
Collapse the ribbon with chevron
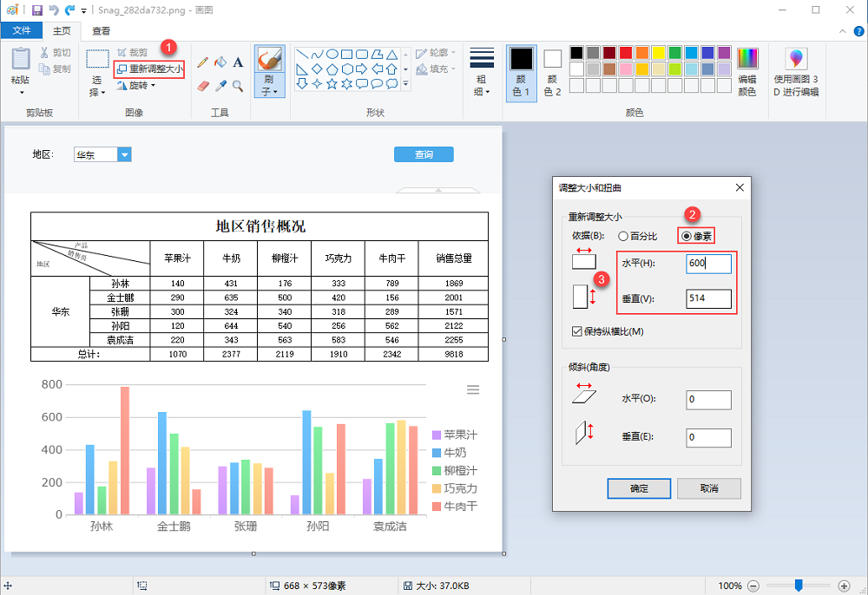(x=843, y=31)
